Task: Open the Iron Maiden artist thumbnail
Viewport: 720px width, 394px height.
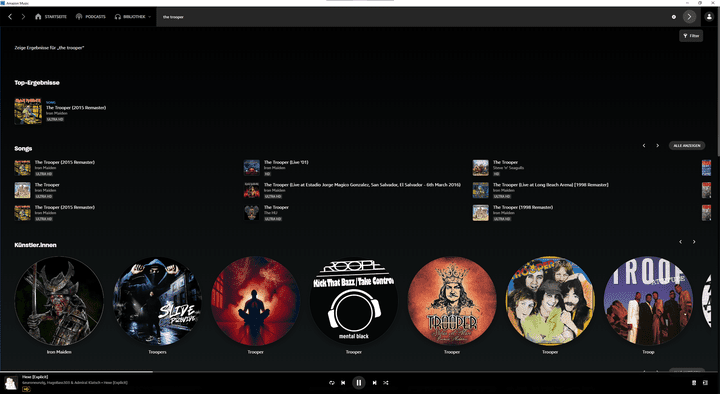Action: click(59, 301)
